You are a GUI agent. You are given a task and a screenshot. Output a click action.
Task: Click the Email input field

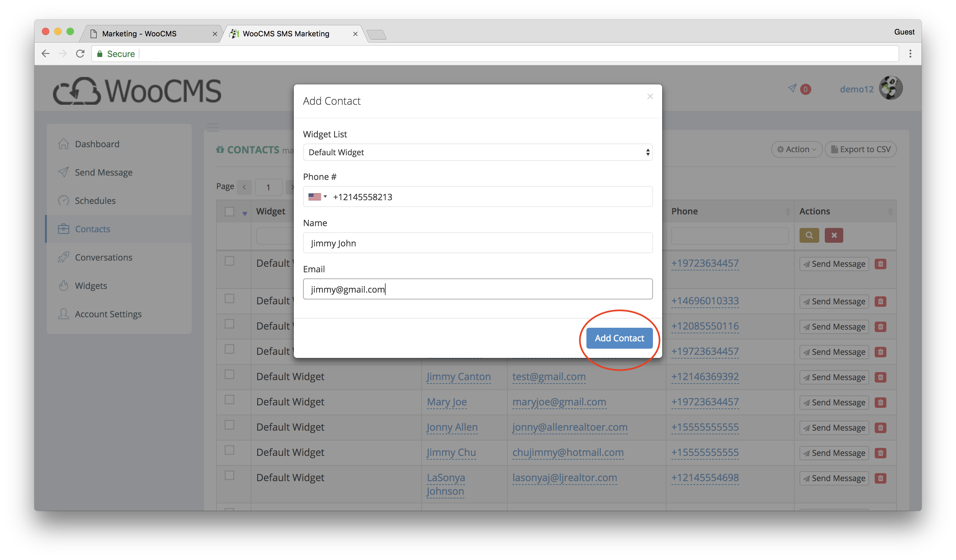[x=477, y=289]
